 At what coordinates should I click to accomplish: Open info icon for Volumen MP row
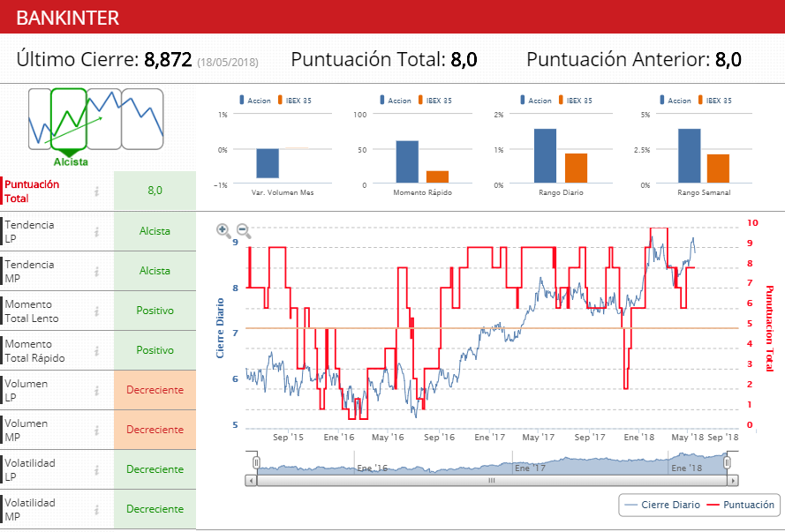(96, 430)
